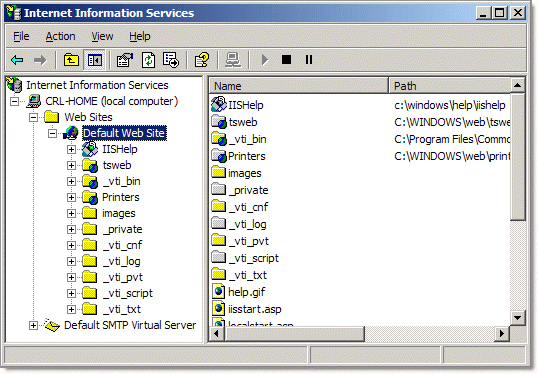
Task: Click the Forward arrow toolbar button
Action: click(40, 60)
